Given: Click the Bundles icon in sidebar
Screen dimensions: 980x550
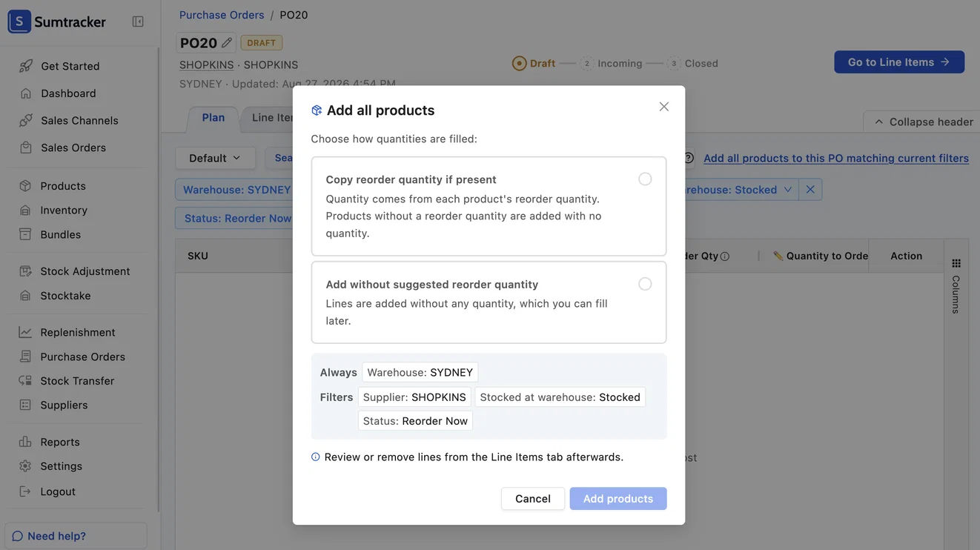Looking at the screenshot, I should point(25,234).
